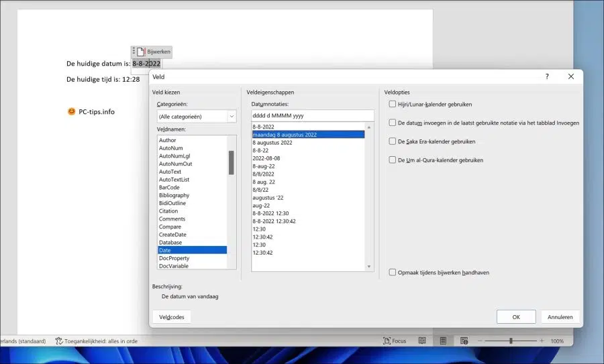Click the Annuleren button
The height and width of the screenshot is (364, 604).
[x=560, y=317]
